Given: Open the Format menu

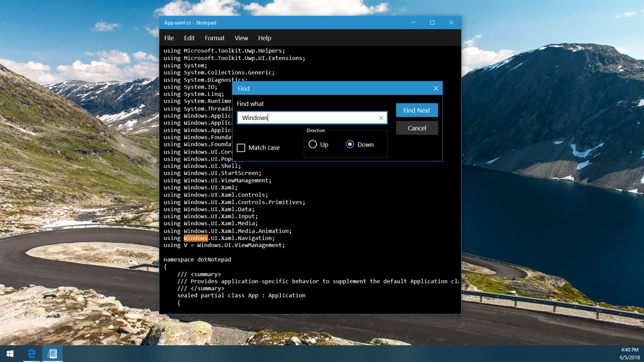Looking at the screenshot, I should (215, 38).
